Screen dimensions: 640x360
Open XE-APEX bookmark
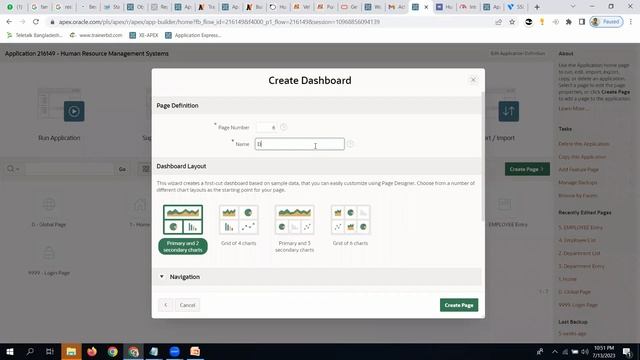(x=144, y=35)
